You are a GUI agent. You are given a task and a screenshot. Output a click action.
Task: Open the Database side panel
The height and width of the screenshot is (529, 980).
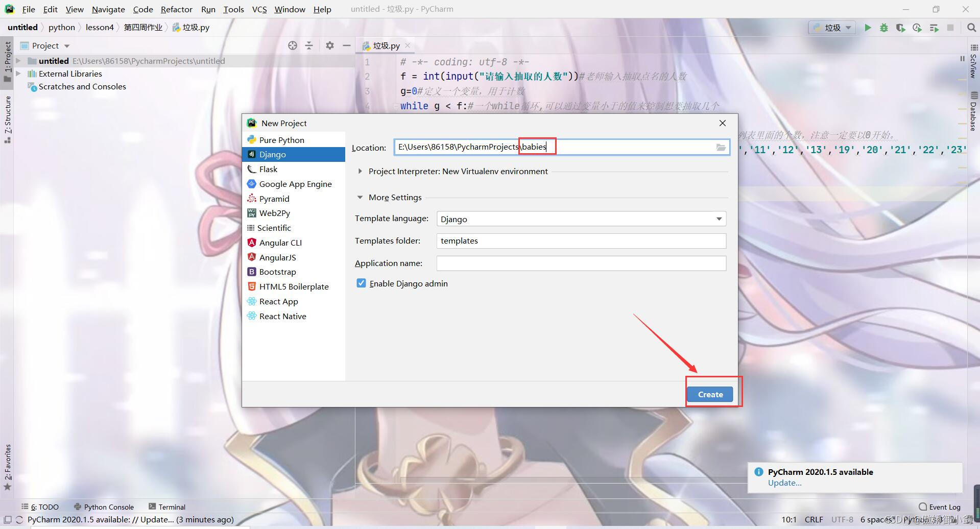click(973, 111)
